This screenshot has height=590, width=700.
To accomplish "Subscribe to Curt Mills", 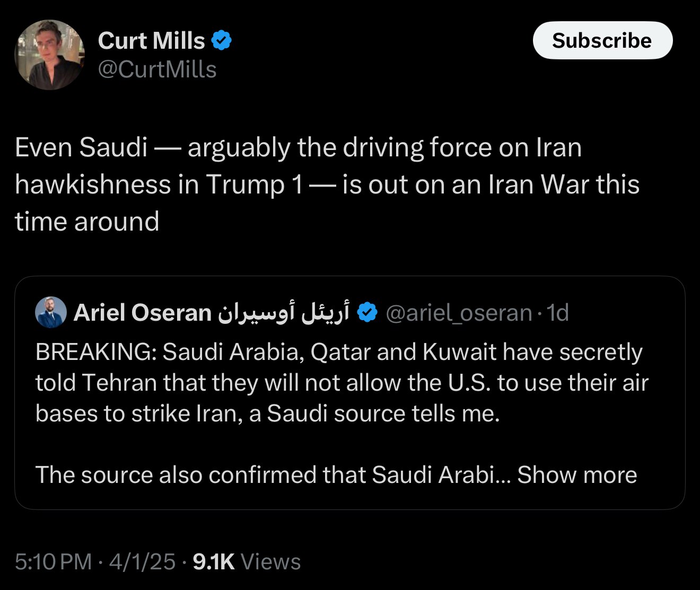I will (602, 40).
